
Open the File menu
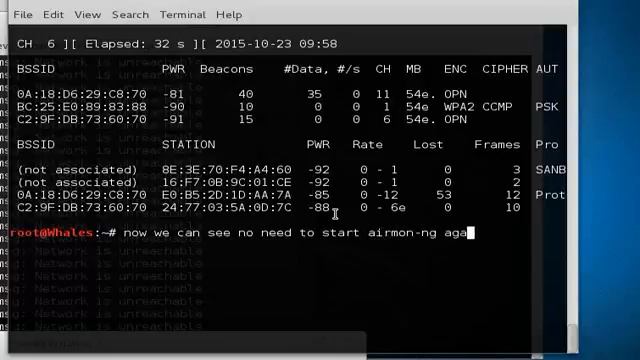(23, 15)
